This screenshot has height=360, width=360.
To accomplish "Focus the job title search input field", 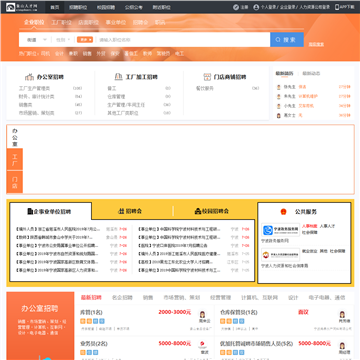I will pyautogui.click(x=183, y=40).
